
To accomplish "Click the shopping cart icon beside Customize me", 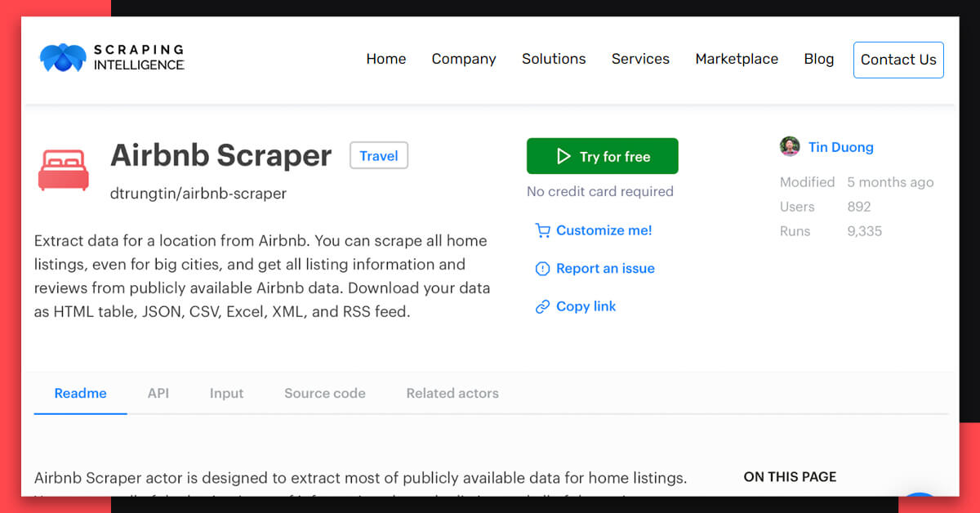I will [542, 230].
